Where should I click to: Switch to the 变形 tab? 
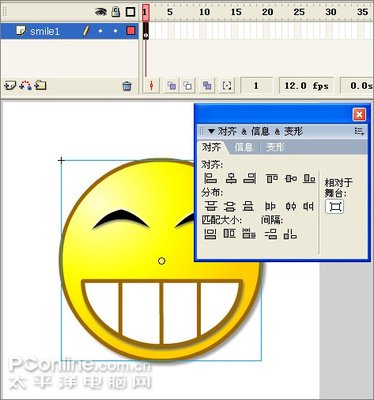(275, 147)
